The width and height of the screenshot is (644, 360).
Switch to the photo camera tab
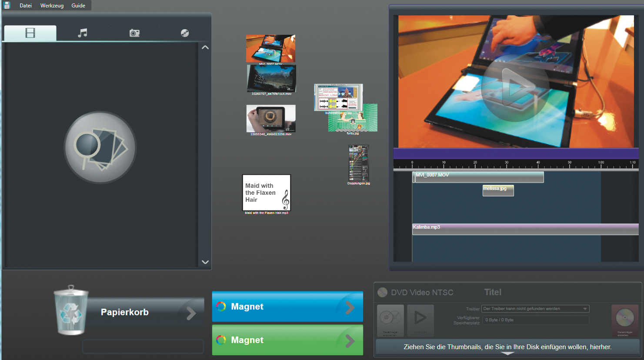click(x=134, y=33)
